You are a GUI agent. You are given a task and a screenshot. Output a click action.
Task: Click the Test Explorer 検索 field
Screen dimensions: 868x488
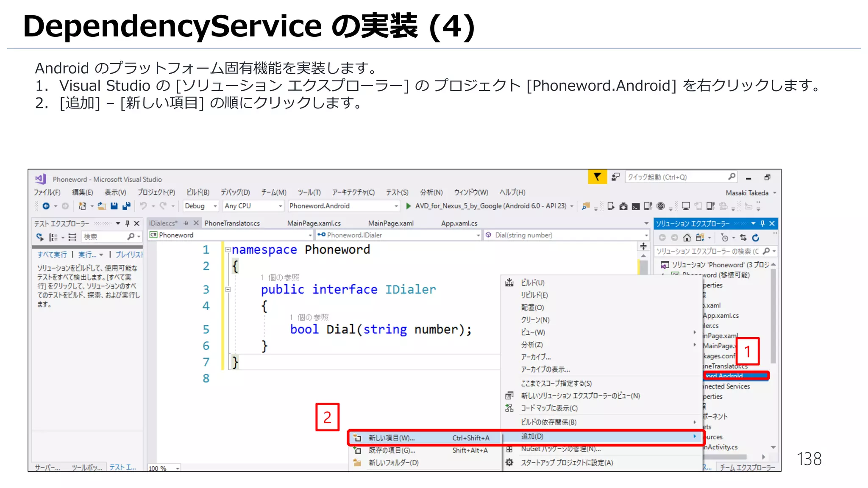coord(112,237)
